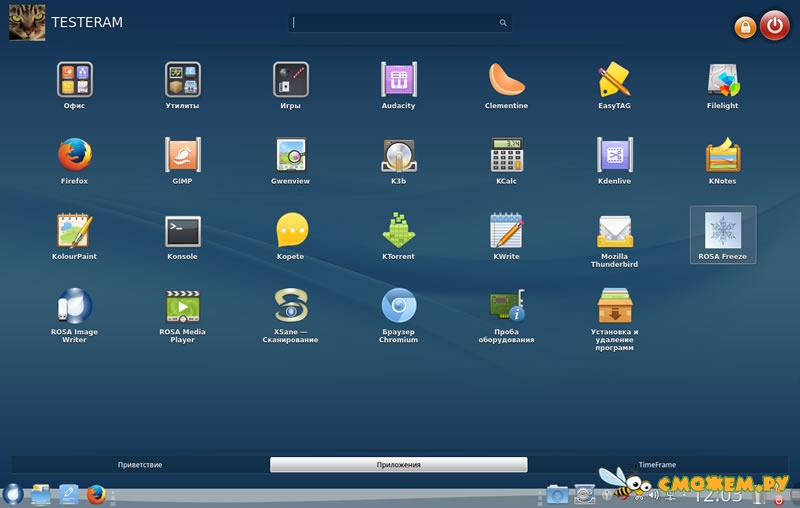Screen dimensions: 800x508
Task: Click the orange lock screen button
Action: tap(745, 27)
